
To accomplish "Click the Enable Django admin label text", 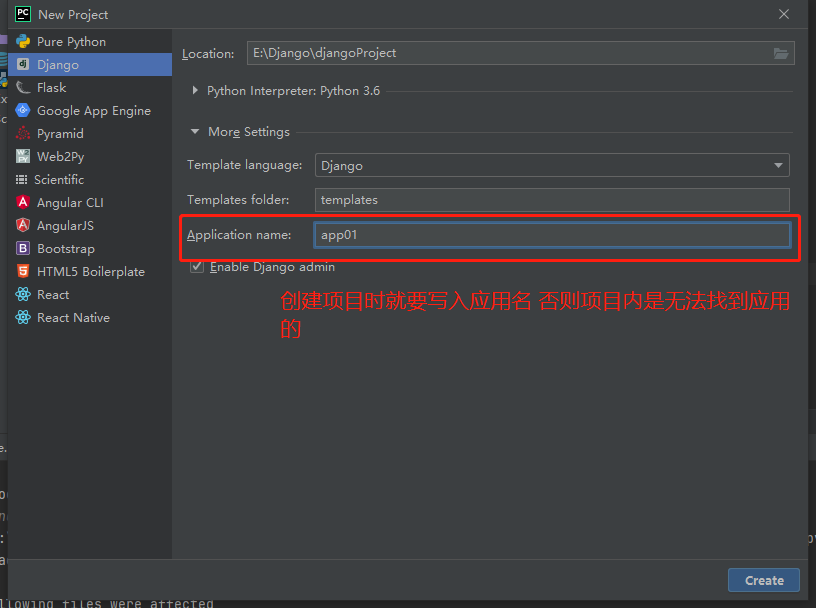I will coord(272,267).
